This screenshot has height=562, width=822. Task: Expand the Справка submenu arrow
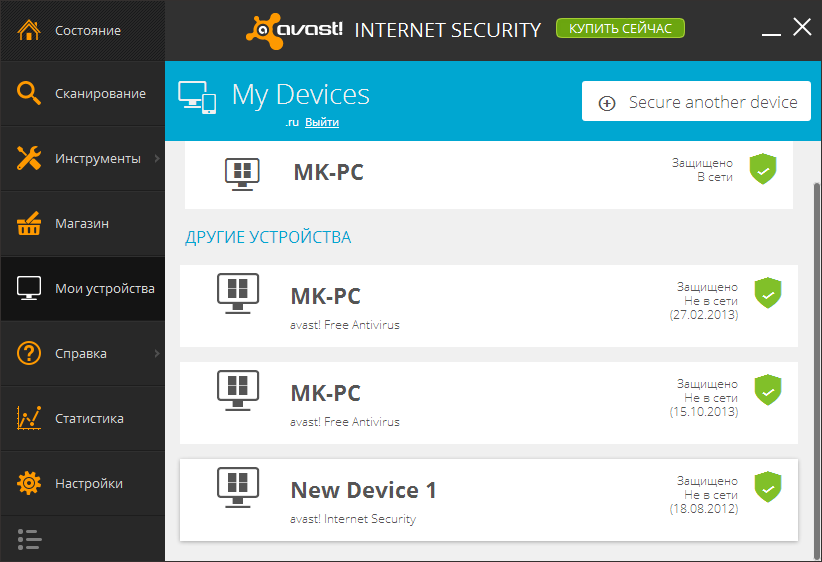point(158,353)
